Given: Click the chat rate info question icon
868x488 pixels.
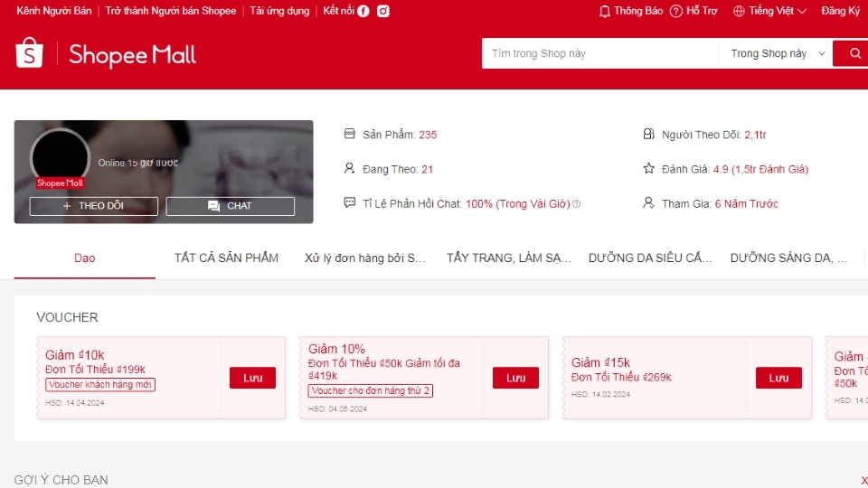Looking at the screenshot, I should point(576,204).
